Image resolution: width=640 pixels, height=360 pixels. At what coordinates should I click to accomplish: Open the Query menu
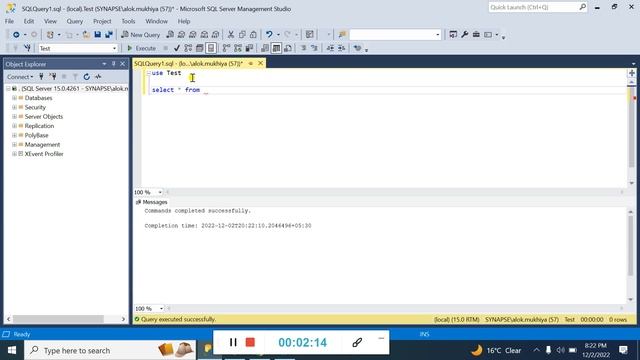(x=75, y=21)
